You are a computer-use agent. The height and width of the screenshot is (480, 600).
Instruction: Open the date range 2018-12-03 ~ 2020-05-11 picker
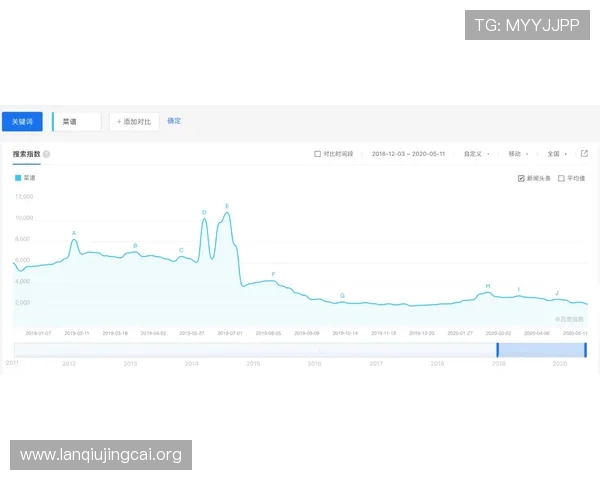click(408, 154)
